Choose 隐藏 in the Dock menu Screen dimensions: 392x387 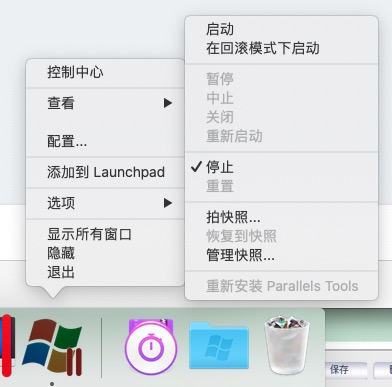(105, 253)
